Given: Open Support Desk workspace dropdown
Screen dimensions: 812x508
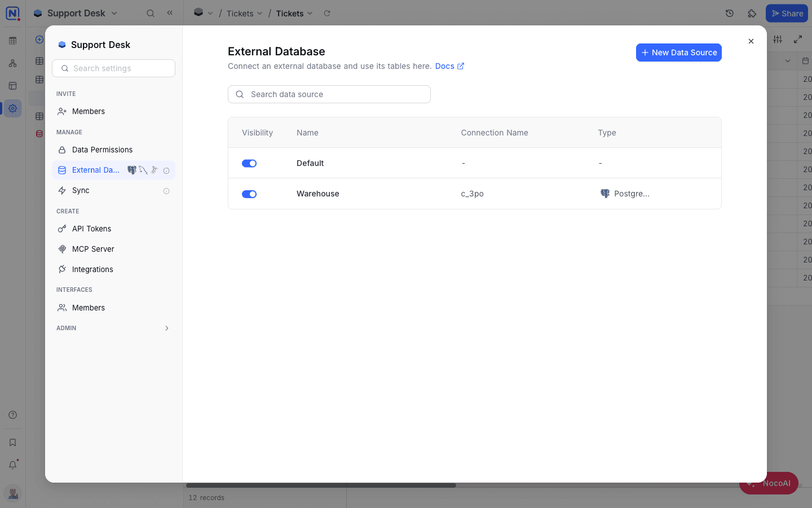Looking at the screenshot, I should coord(76,13).
